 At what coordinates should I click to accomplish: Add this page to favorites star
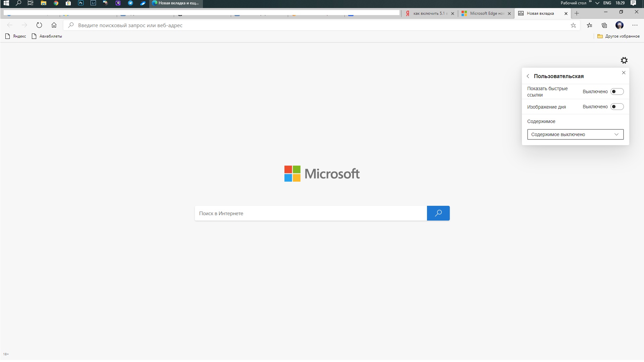573,25
